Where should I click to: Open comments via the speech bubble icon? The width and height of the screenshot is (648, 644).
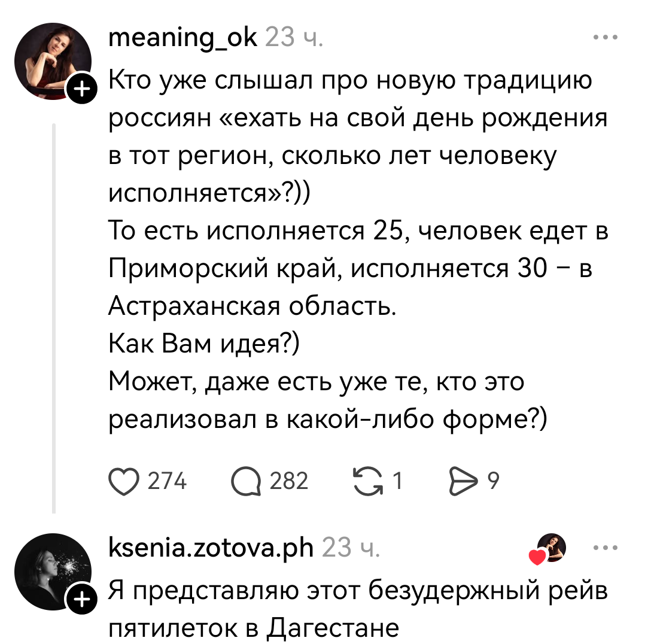tap(247, 481)
